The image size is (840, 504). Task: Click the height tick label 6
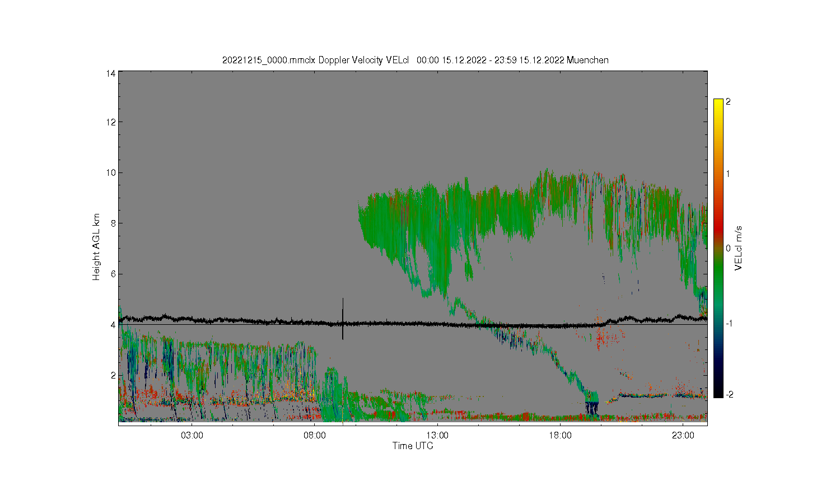[x=113, y=274]
